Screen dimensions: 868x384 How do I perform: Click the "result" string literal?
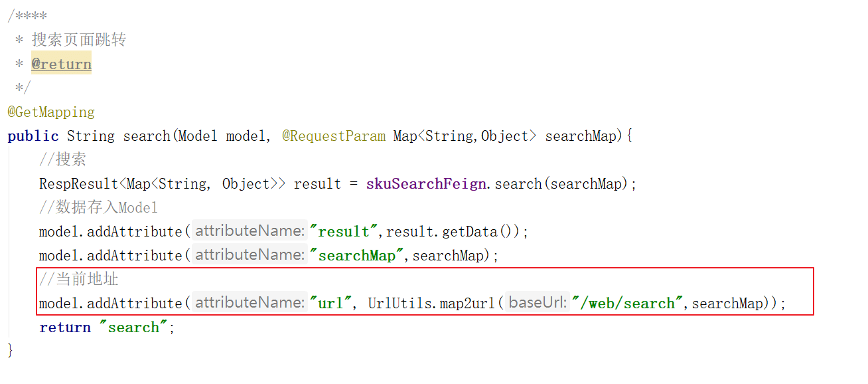tap(343, 232)
